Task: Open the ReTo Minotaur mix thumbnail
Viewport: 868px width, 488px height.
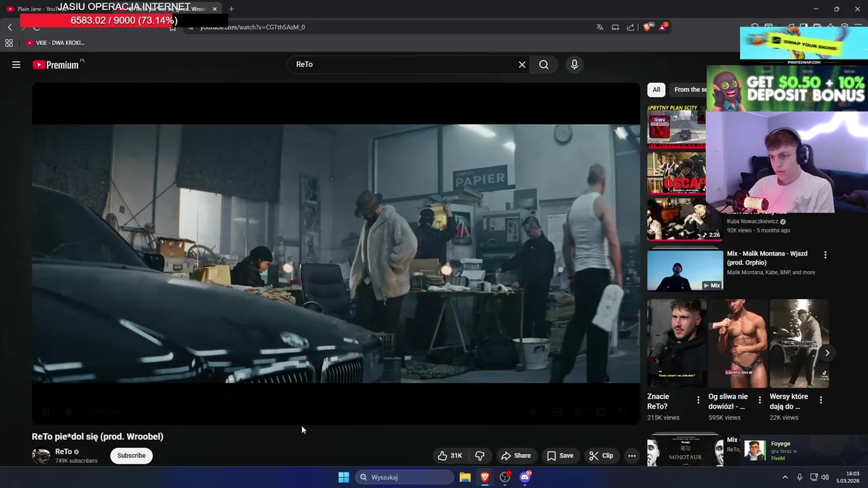Action: pyautogui.click(x=685, y=450)
